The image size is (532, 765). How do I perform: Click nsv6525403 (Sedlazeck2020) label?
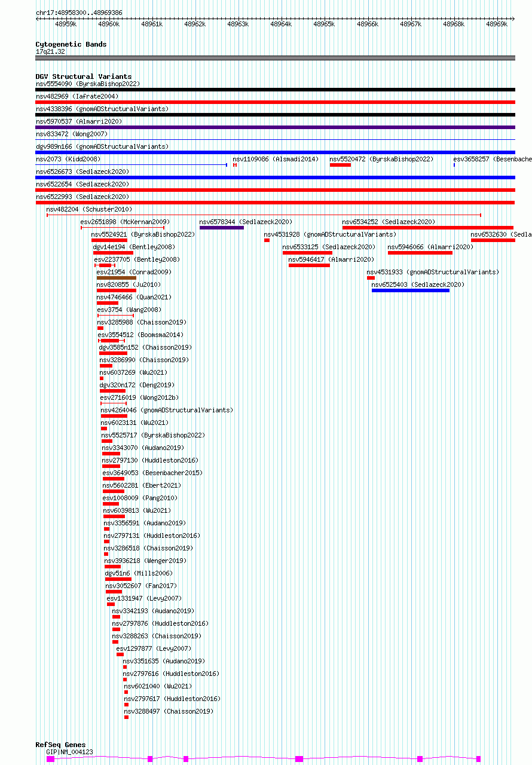(418, 284)
